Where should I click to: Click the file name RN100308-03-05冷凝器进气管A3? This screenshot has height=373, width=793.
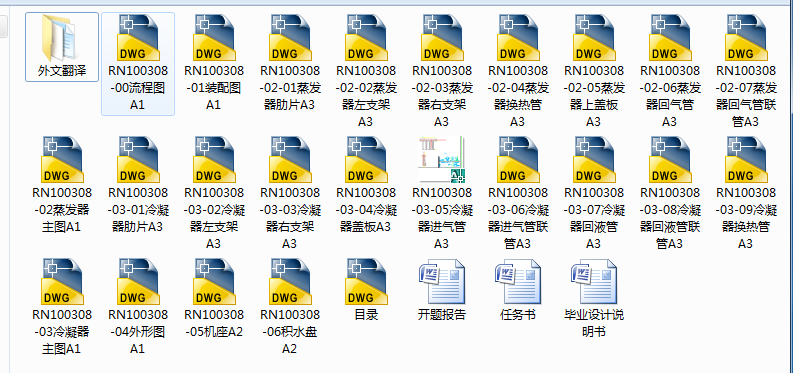(x=442, y=218)
